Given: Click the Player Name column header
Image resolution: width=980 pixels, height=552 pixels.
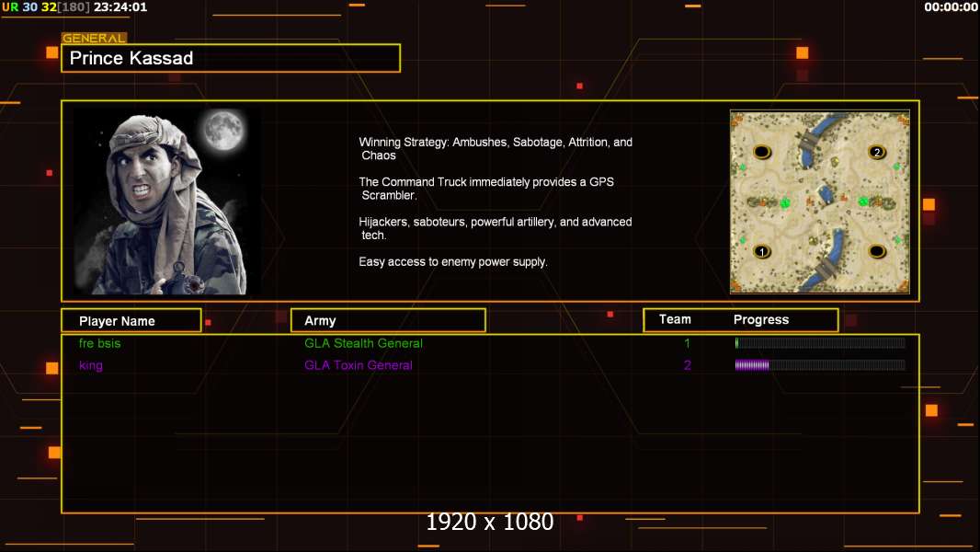Looking at the screenshot, I should click(x=131, y=321).
